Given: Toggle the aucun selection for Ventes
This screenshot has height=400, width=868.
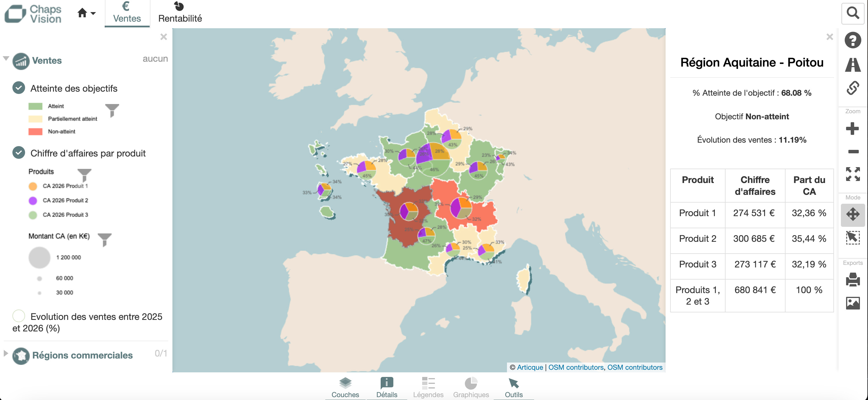Looking at the screenshot, I should tap(155, 59).
